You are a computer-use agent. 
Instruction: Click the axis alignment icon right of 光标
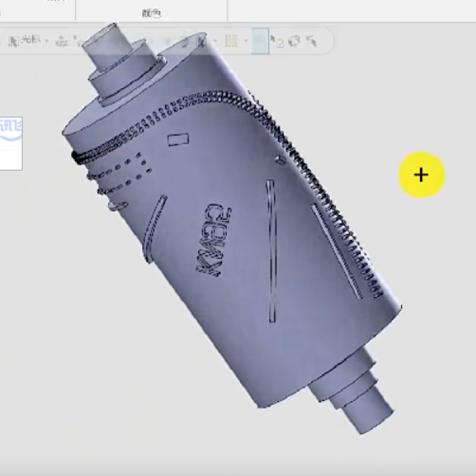coord(62,41)
